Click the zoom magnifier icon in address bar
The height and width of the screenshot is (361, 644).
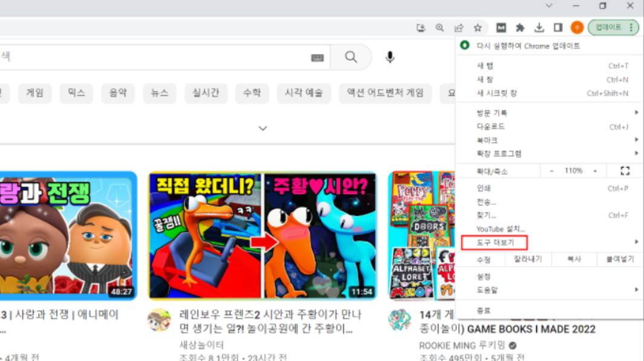[439, 28]
